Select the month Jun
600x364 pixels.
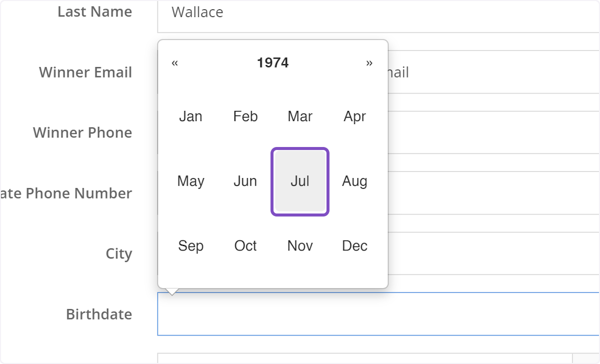point(245,181)
